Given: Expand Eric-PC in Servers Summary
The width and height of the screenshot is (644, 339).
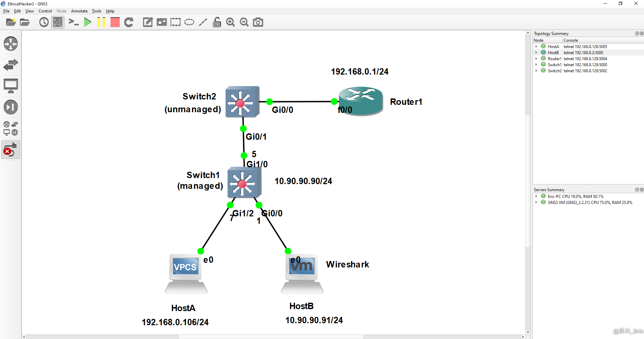Looking at the screenshot, I should coord(536,197).
